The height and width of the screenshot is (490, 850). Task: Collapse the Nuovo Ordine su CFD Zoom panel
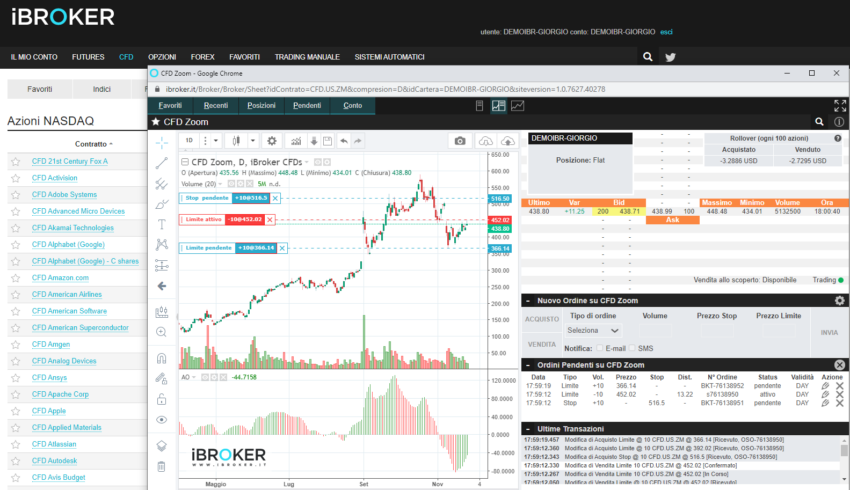tap(527, 301)
